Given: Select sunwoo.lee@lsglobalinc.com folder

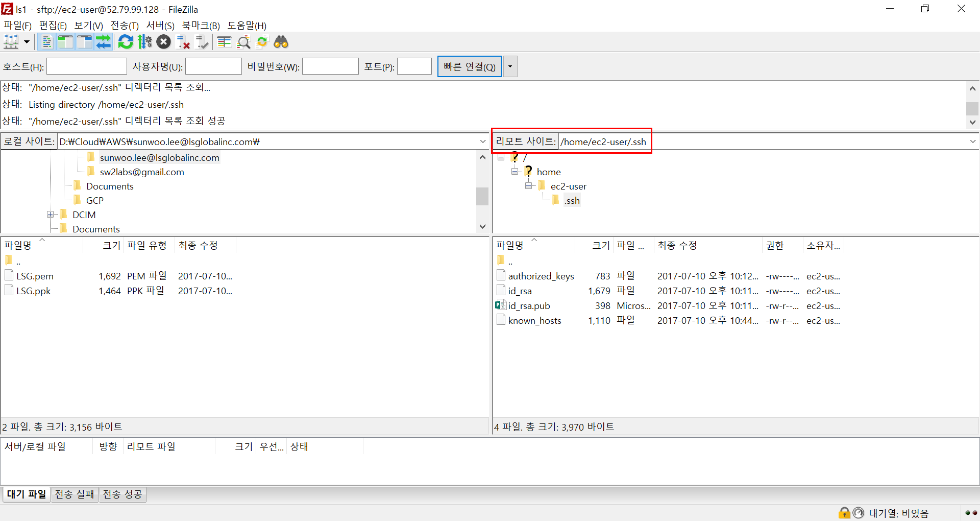Looking at the screenshot, I should tap(159, 157).
